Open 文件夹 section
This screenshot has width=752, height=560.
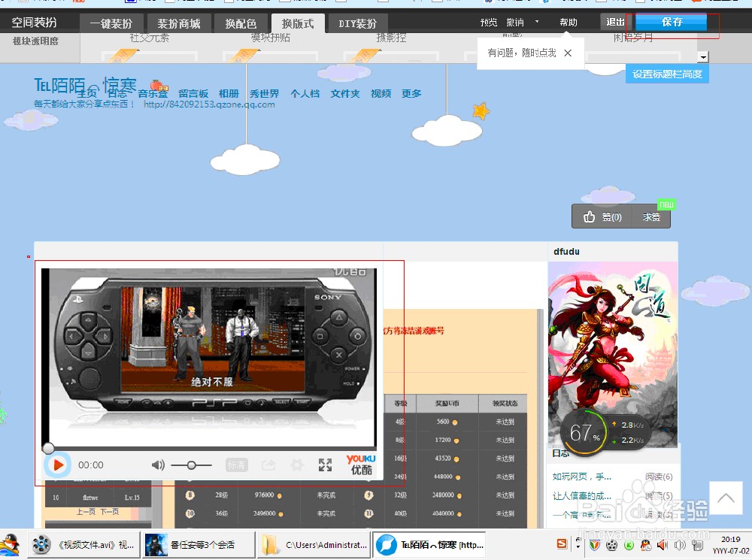coord(345,93)
